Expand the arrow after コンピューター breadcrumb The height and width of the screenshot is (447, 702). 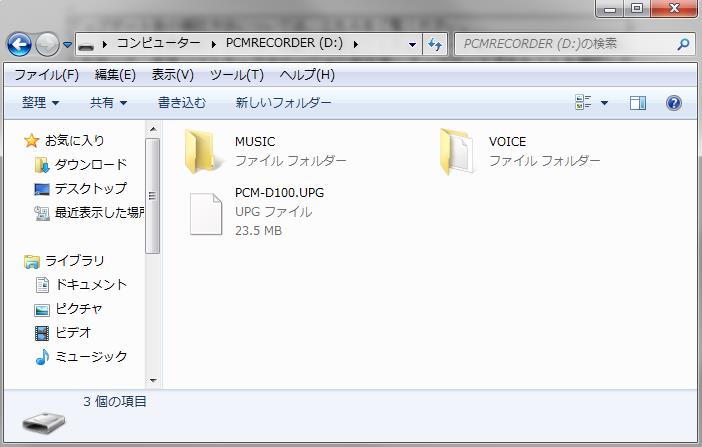pyautogui.click(x=214, y=44)
